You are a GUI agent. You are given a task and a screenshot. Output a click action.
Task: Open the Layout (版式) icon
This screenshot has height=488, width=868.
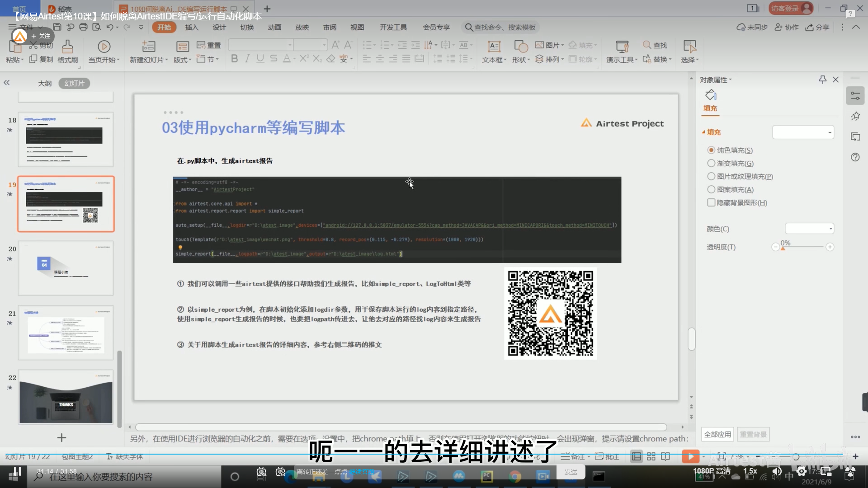point(182,47)
